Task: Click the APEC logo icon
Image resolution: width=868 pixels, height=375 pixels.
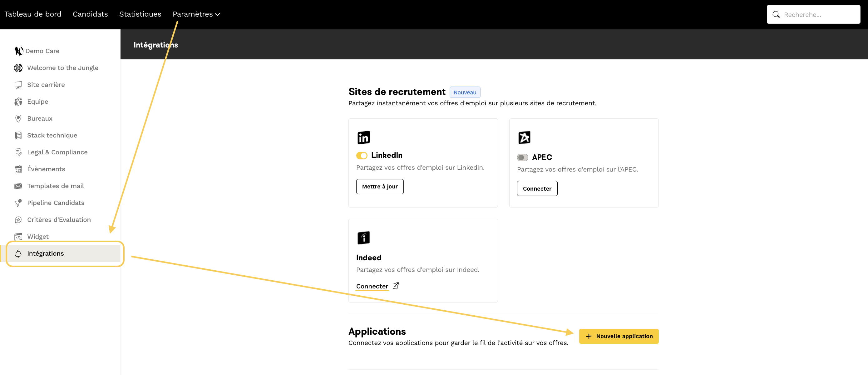Action: 524,137
